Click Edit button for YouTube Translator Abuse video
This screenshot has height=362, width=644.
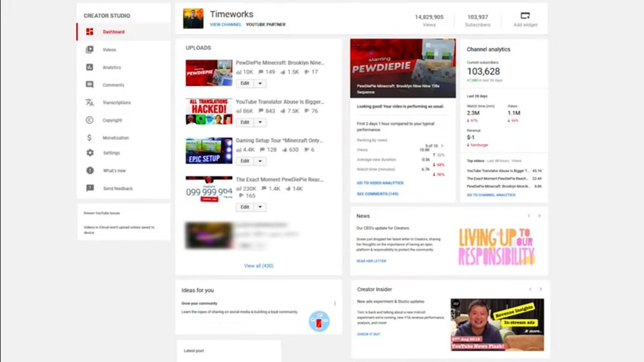click(x=245, y=122)
